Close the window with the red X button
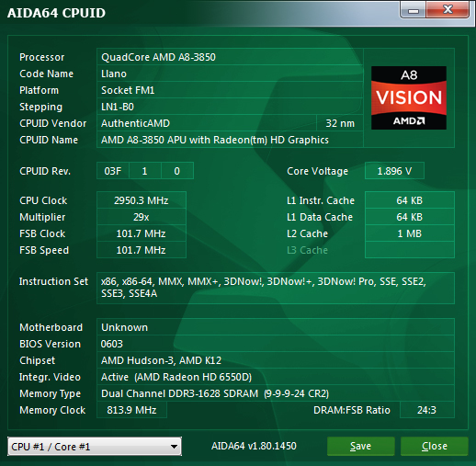Viewport: 476px width, 466px height. [x=448, y=10]
